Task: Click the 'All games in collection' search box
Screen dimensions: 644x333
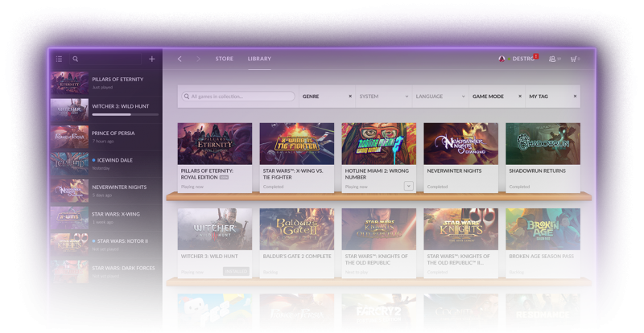Action: pos(238,97)
